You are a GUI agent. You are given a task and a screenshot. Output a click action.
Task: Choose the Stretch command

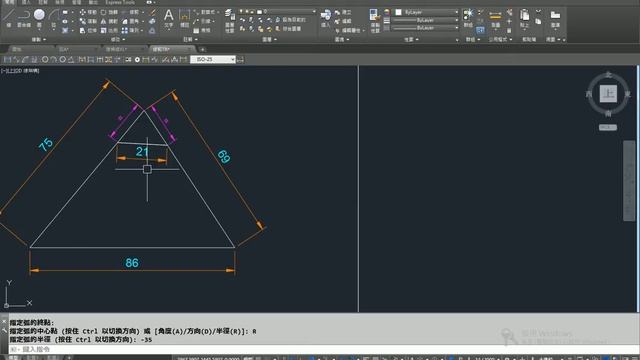[88, 30]
